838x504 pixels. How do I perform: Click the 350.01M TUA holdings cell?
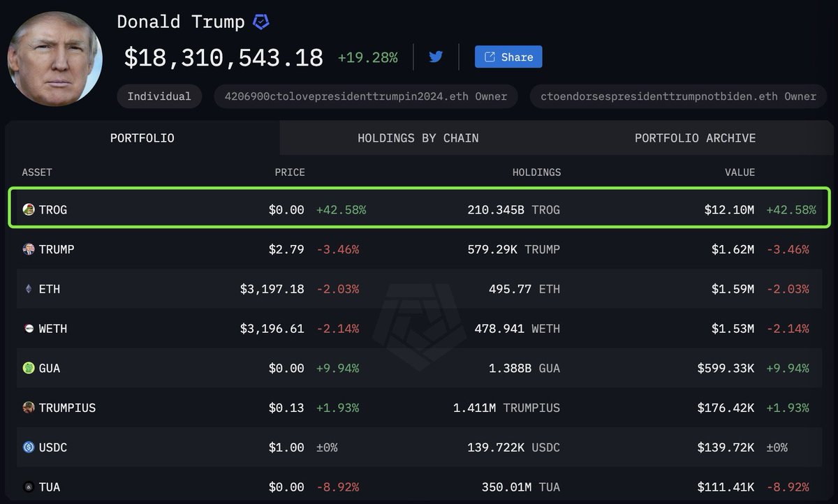(521, 487)
